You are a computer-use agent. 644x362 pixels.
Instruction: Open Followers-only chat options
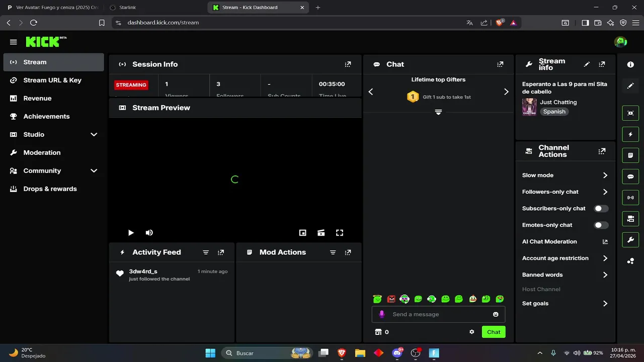(x=565, y=192)
